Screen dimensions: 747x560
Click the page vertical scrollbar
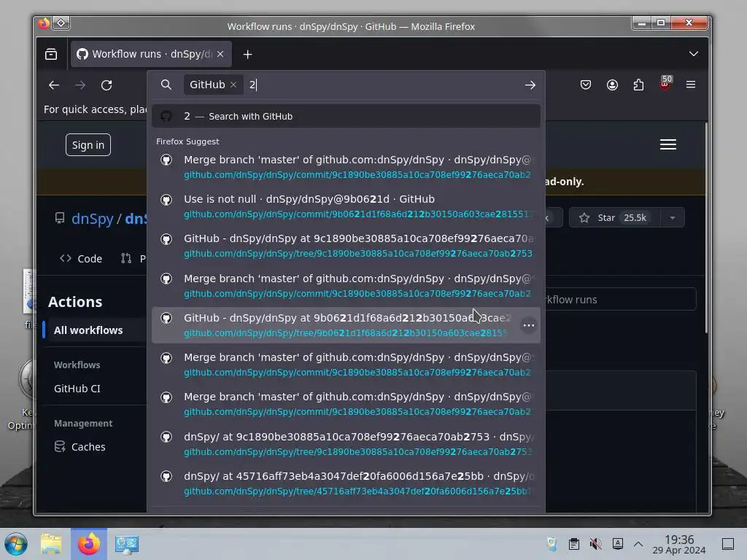coord(706,227)
